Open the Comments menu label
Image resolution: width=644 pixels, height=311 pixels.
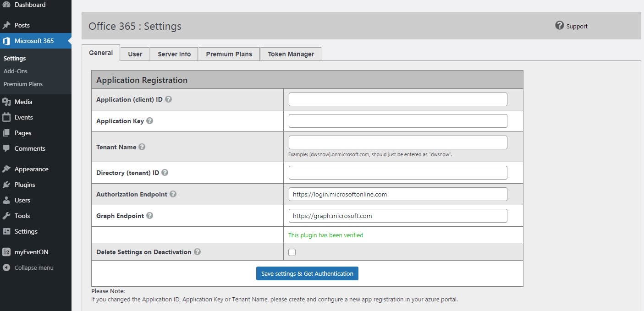click(30, 148)
